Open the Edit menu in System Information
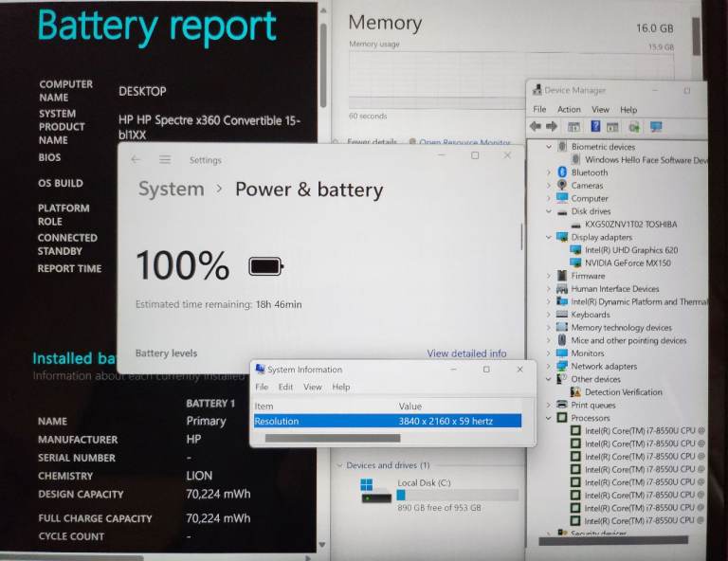This screenshot has height=561, width=728. 285,387
